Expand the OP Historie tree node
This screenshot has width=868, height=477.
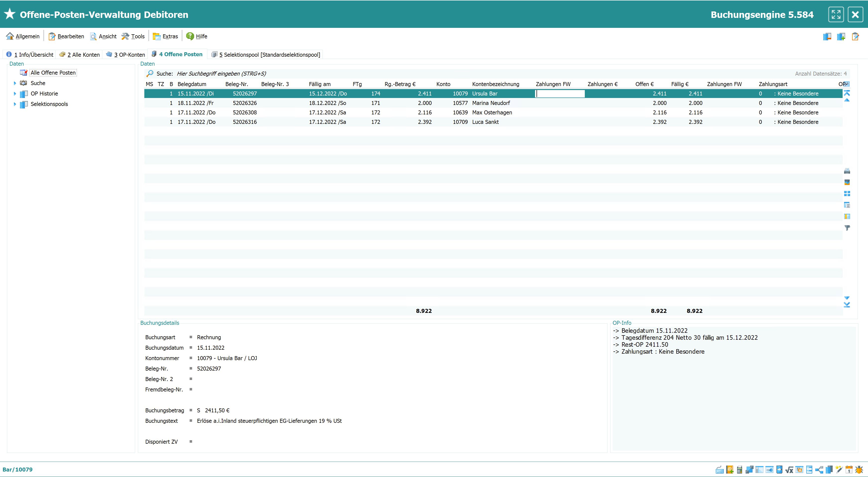pyautogui.click(x=15, y=94)
